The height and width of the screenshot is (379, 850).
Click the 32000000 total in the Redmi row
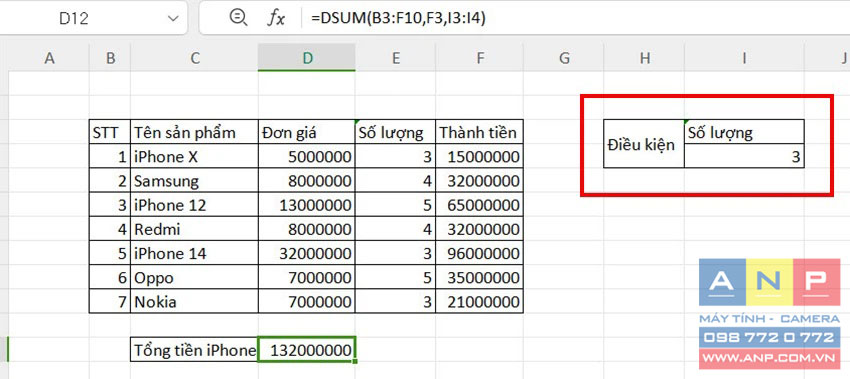point(479,229)
